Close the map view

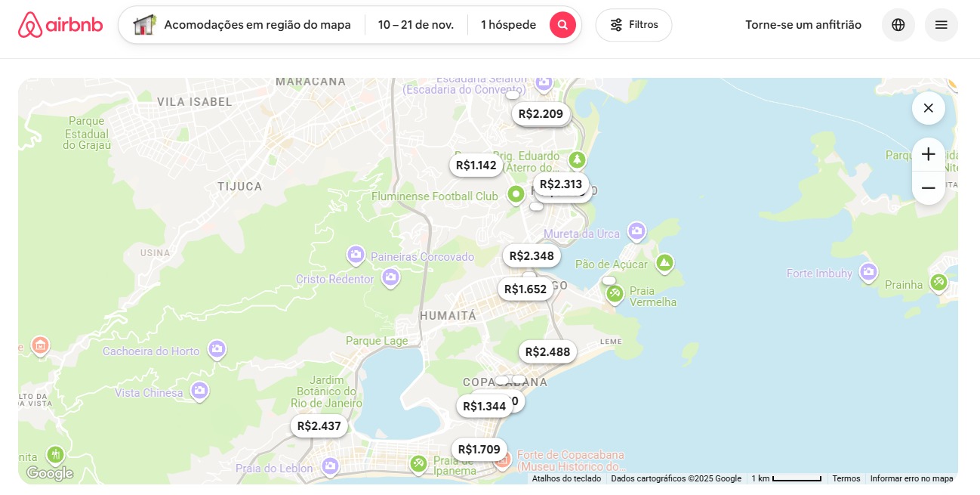[x=928, y=108]
